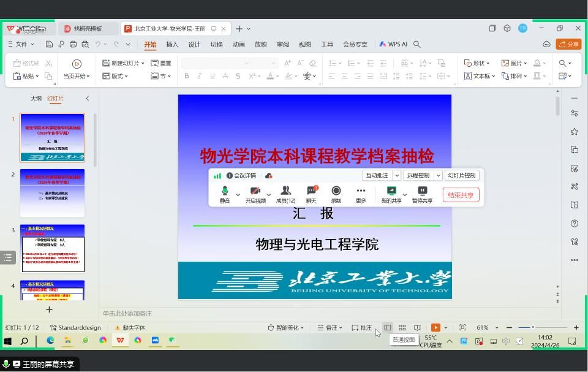Click the 当页开始 play slideshow icon
The image size is (588, 372).
77,64
